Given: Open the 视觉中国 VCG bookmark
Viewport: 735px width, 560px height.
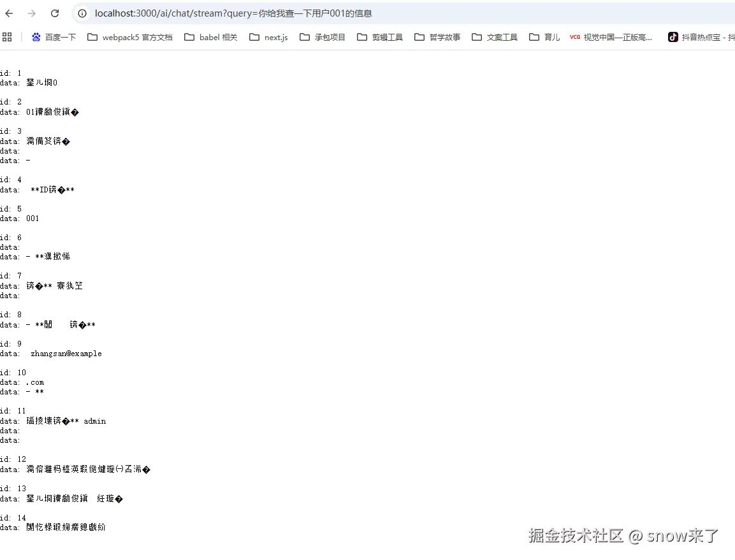Looking at the screenshot, I should tap(611, 37).
